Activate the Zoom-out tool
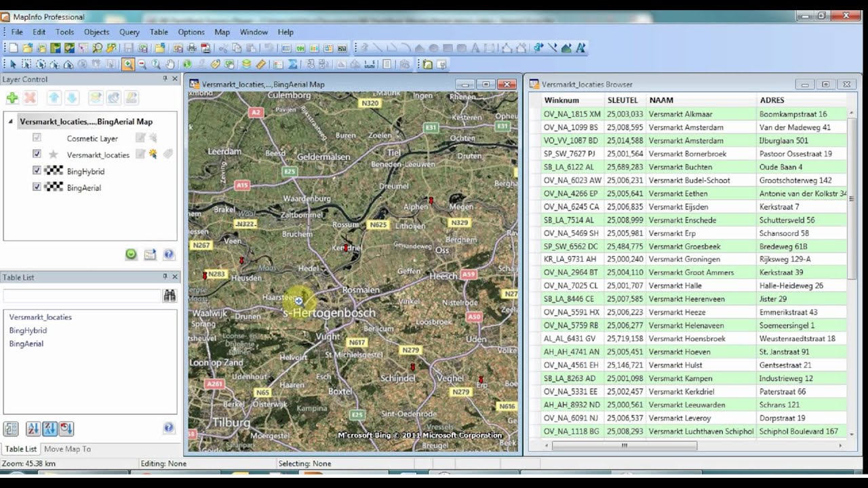This screenshot has width=868, height=488. [142, 64]
